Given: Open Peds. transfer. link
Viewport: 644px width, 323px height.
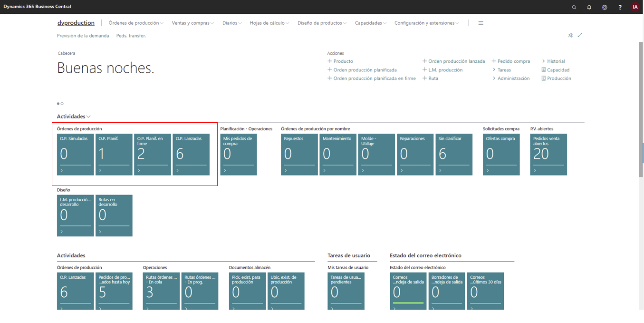Looking at the screenshot, I should tap(131, 36).
